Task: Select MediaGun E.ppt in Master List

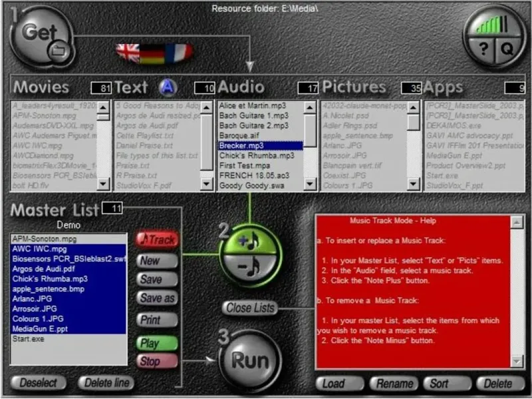Action: (x=69, y=329)
